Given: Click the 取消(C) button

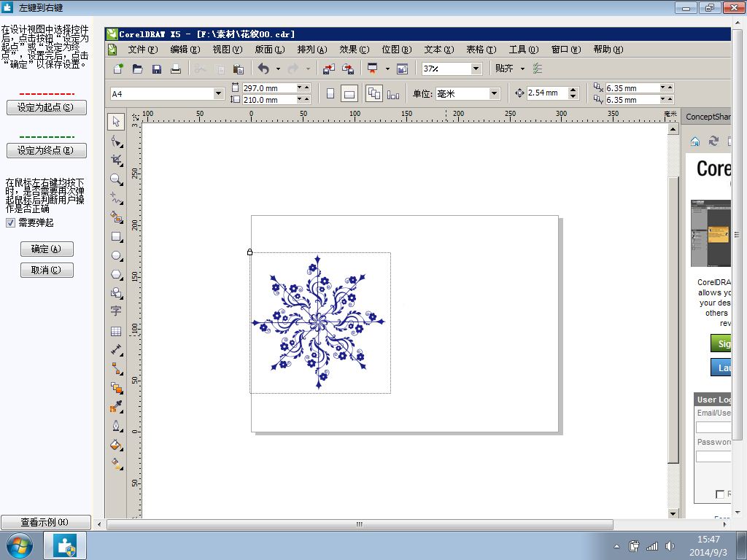Looking at the screenshot, I should 47,270.
